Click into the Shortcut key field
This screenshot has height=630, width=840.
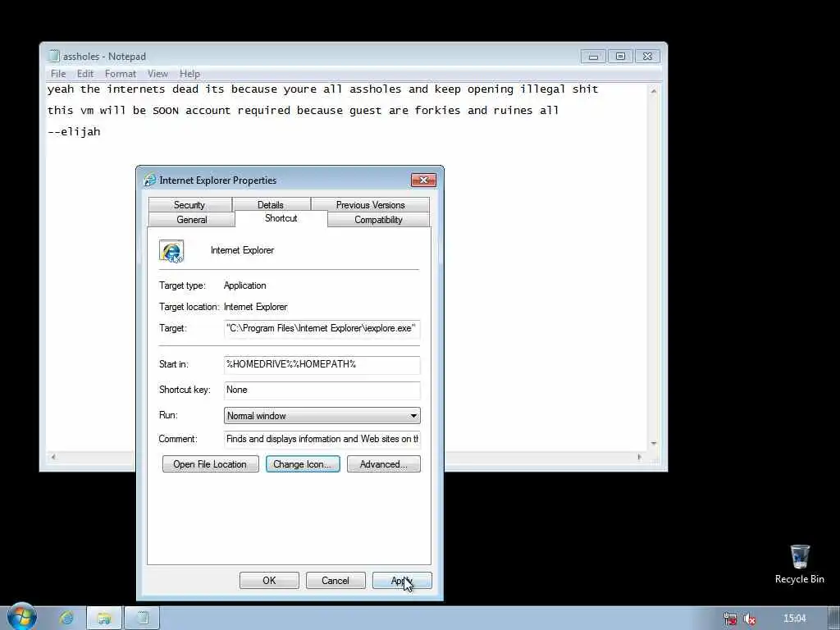coord(322,390)
